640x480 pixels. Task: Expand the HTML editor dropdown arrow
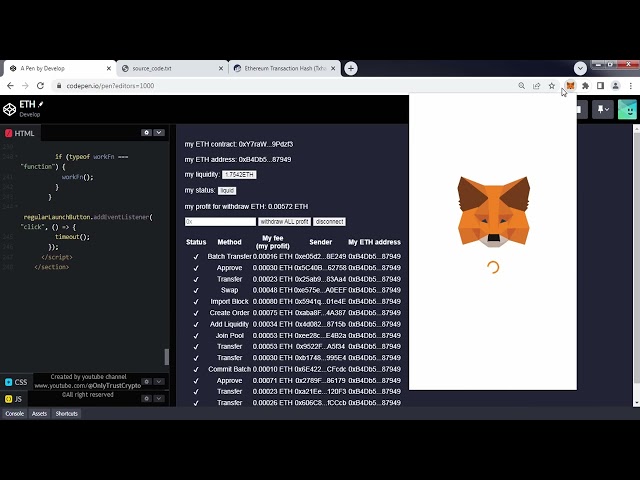[159, 133]
